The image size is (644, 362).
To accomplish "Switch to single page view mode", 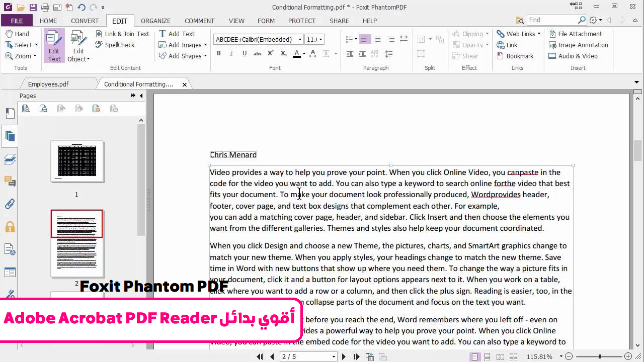I will pos(474,356).
